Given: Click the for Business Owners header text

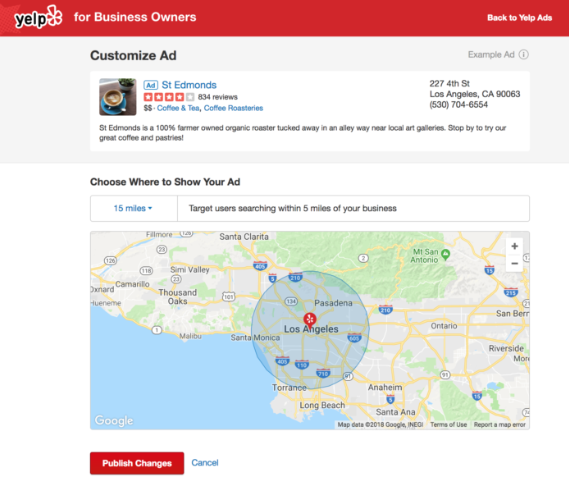Looking at the screenshot, I should click(x=135, y=17).
